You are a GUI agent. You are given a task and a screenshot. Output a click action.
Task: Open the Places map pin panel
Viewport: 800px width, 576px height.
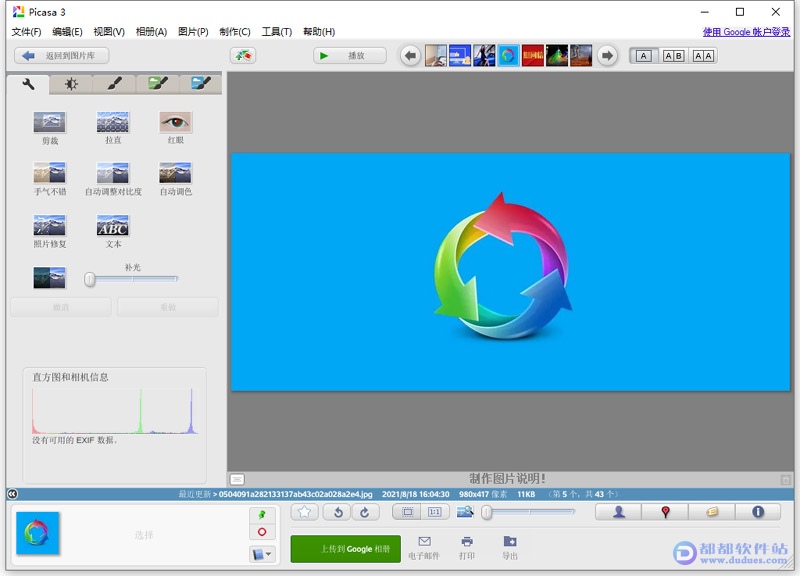pyautogui.click(x=665, y=512)
